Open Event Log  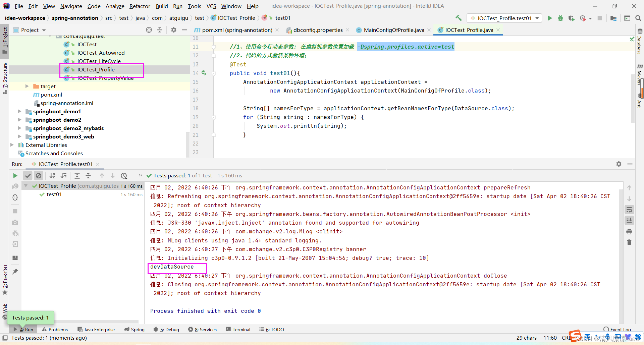tap(617, 330)
